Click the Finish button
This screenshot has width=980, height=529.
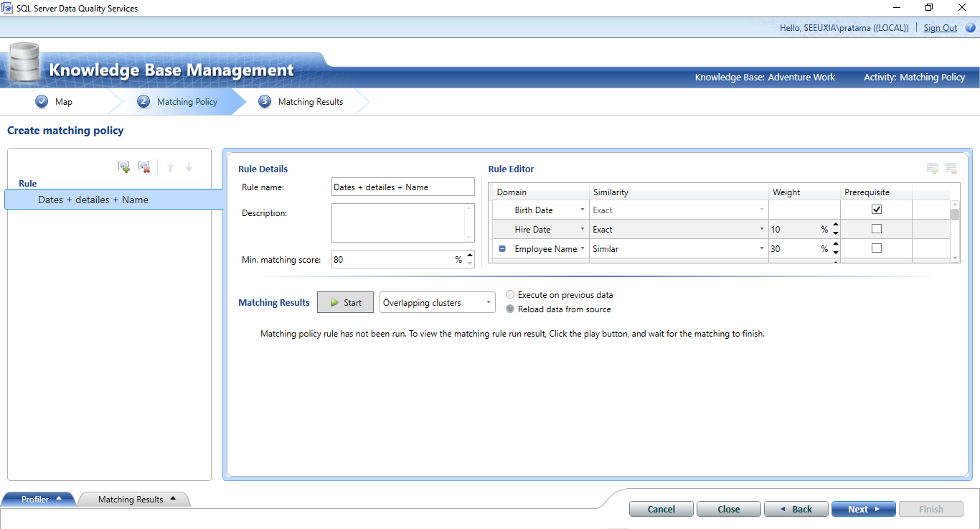click(931, 509)
